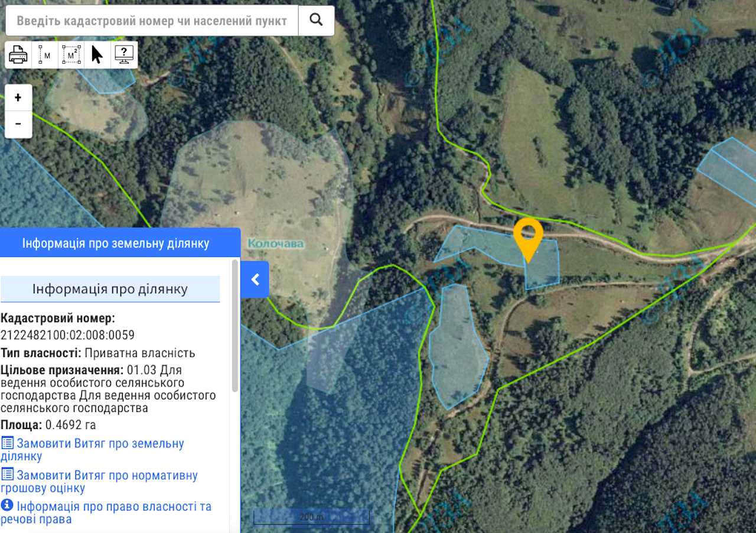Activate the pointer selection tool
Screen dimensions: 756x533
click(97, 55)
